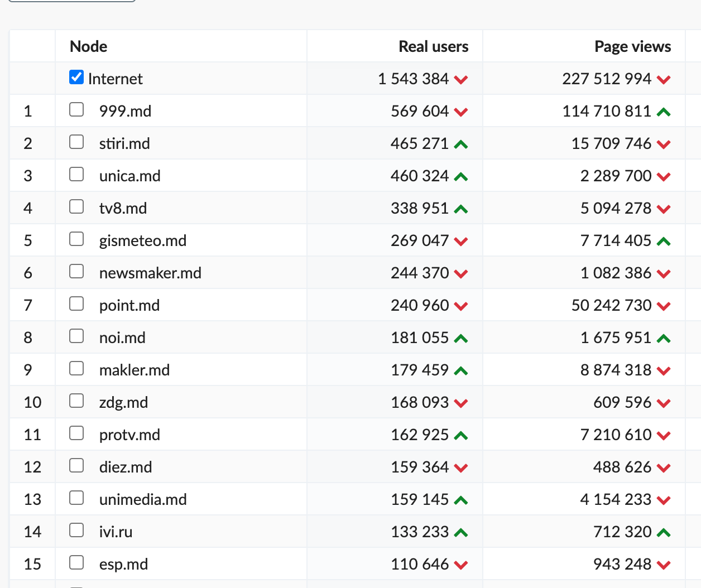The image size is (701, 588).
Task: Click the 999.md node name
Action: [x=126, y=111]
